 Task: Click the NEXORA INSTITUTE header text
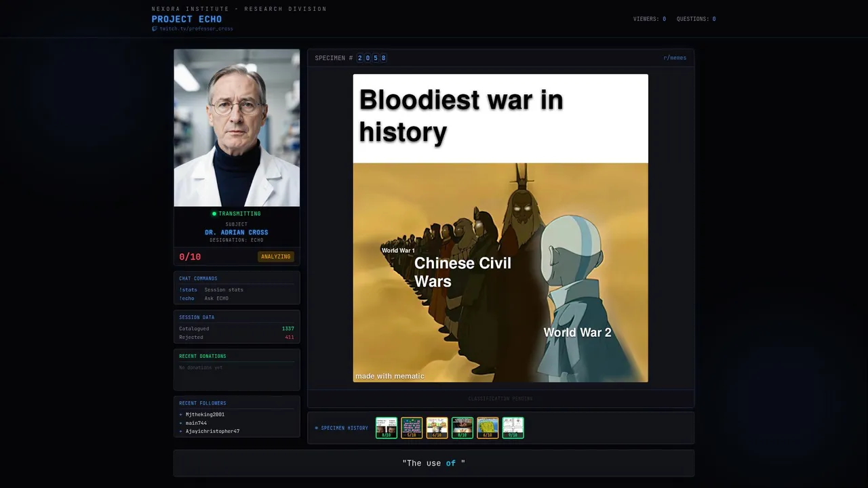tap(239, 9)
